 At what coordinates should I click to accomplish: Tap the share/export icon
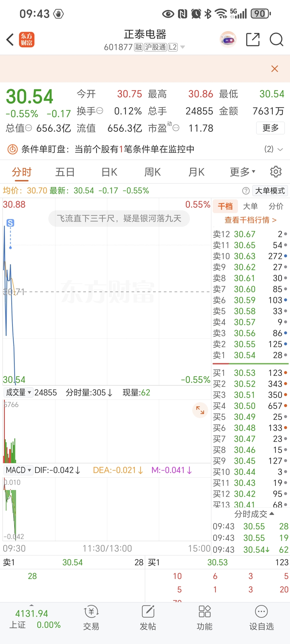[x=253, y=40]
